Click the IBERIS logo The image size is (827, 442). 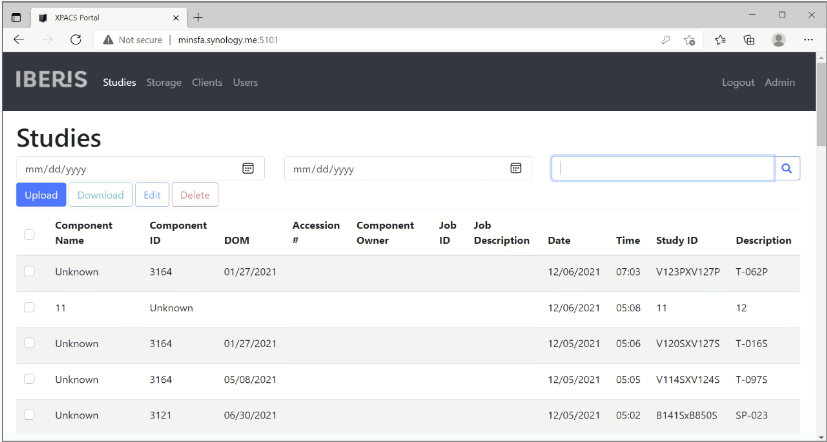click(x=51, y=80)
